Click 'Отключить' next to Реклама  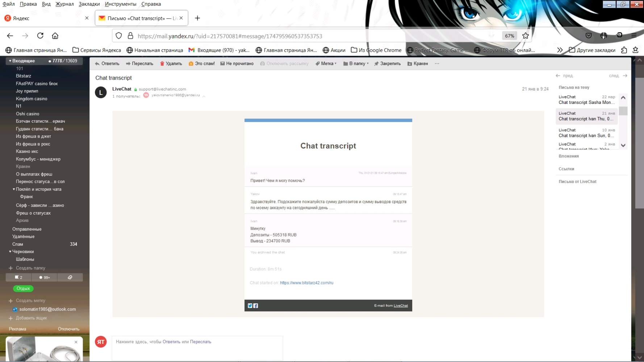click(68, 329)
